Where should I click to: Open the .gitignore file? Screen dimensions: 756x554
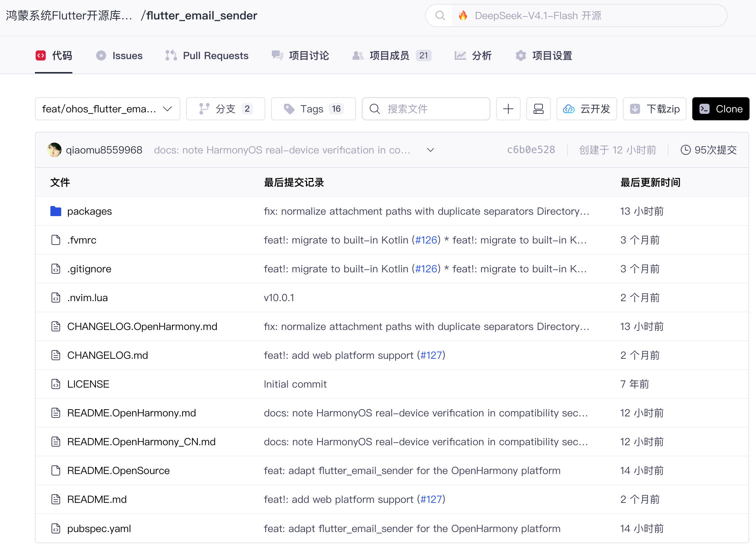point(89,269)
